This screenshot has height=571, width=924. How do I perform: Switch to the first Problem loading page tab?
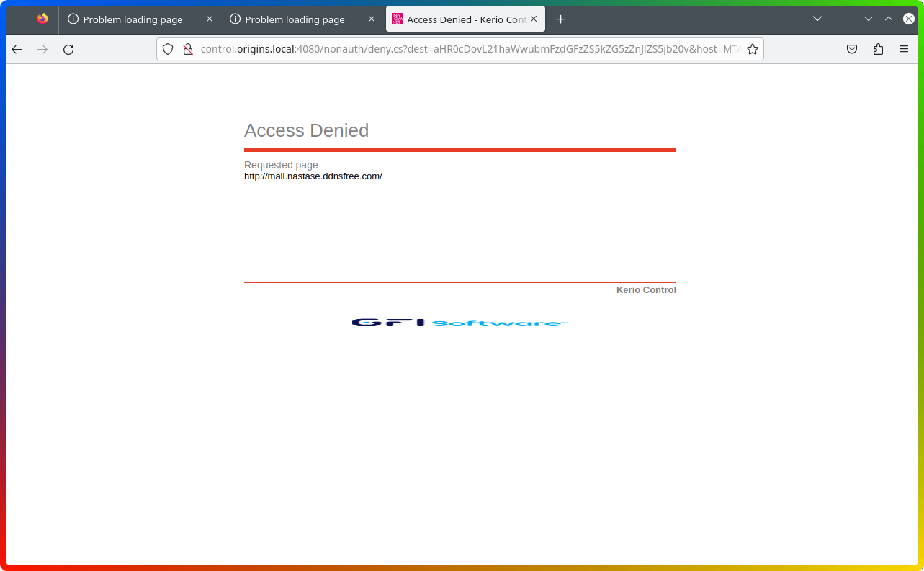133,19
